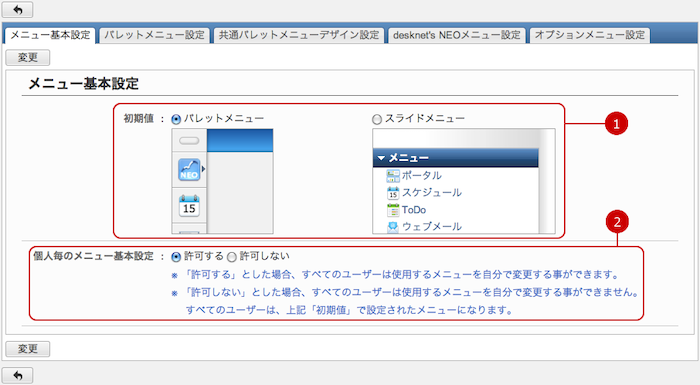Click the スケジュール text in preview

432,192
